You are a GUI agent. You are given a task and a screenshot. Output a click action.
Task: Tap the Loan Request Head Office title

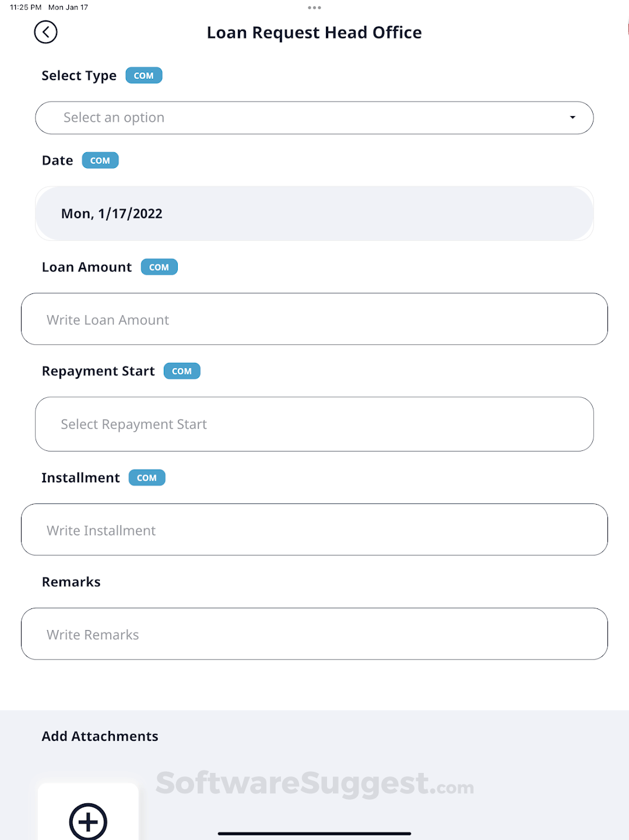tap(314, 33)
